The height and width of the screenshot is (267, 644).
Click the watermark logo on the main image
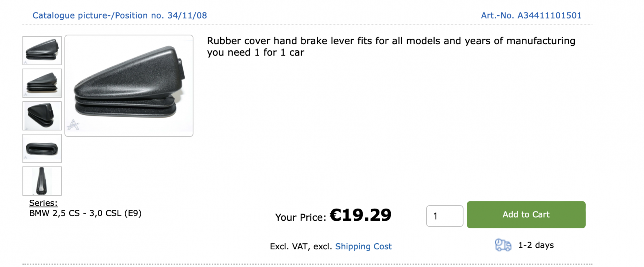[x=73, y=125]
